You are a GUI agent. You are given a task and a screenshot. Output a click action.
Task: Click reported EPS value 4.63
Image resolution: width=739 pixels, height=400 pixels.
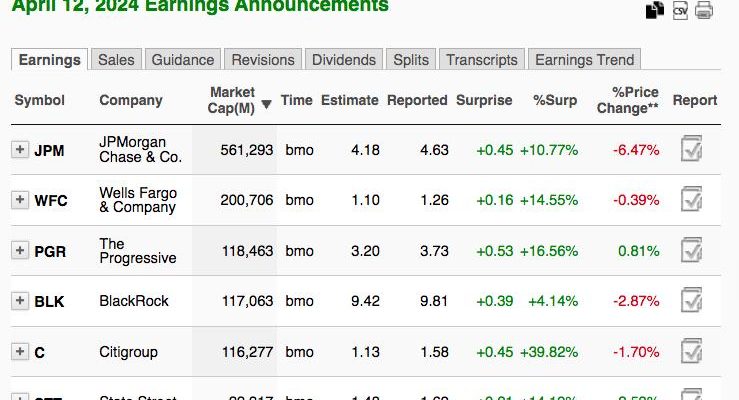[x=434, y=150]
